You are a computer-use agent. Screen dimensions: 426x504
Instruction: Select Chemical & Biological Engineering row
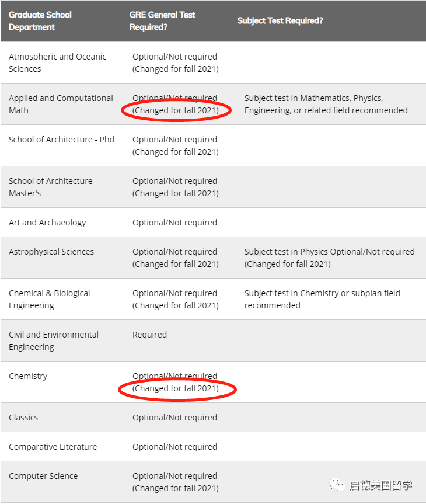(x=50, y=299)
